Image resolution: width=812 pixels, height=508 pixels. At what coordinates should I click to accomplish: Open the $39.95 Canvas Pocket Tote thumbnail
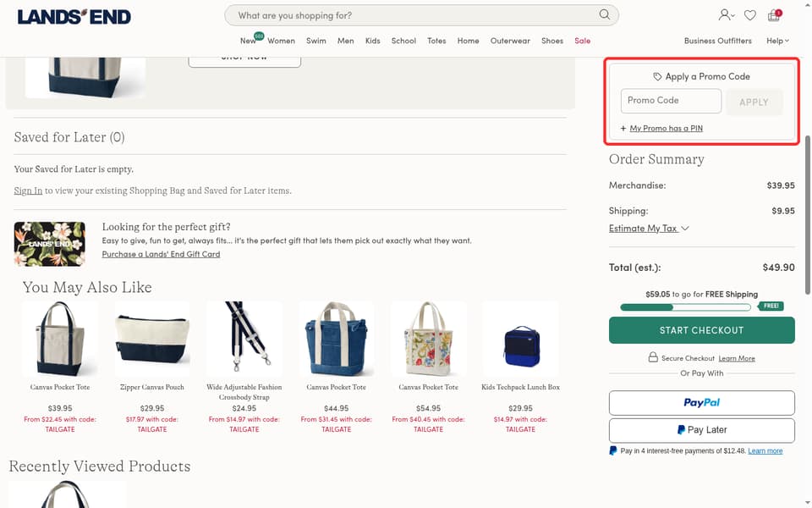click(x=59, y=339)
